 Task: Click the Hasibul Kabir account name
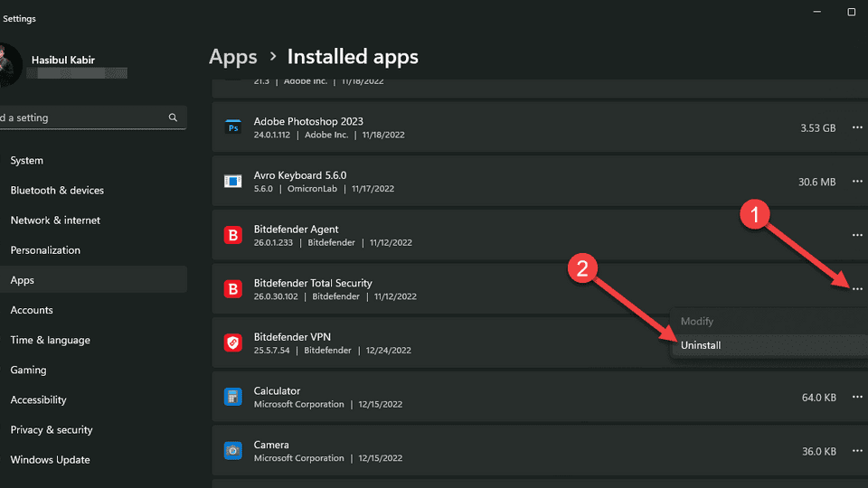click(x=63, y=60)
